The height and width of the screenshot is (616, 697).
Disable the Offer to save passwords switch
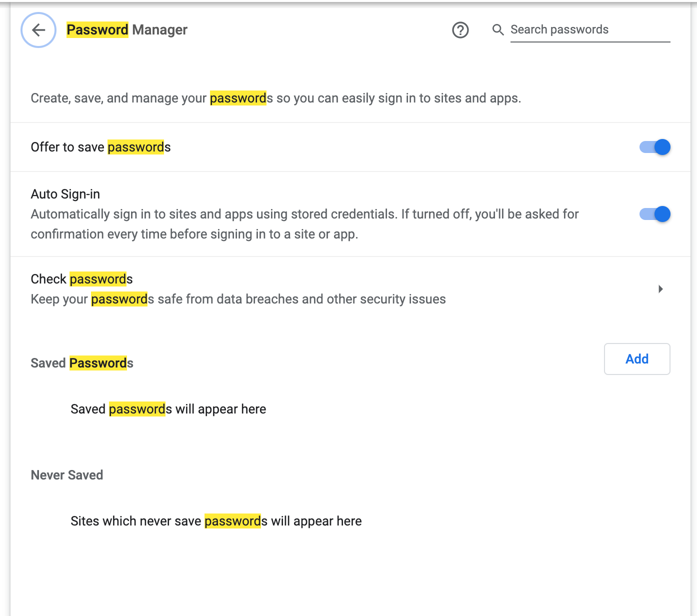pos(654,147)
